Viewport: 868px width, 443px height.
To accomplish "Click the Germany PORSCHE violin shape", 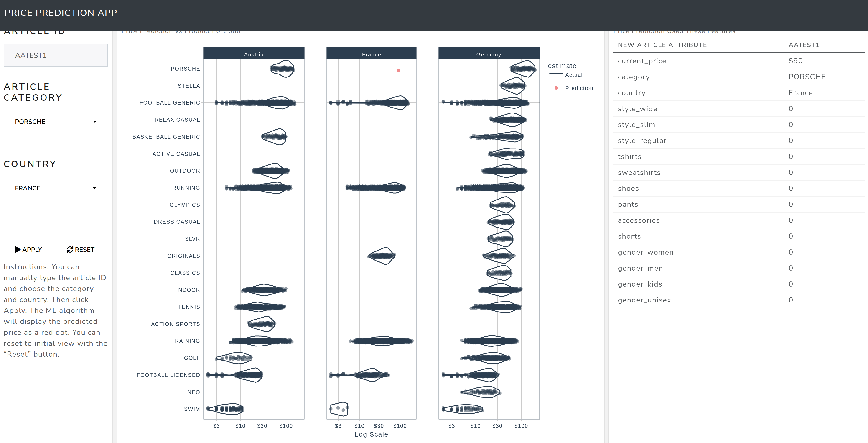I will click(523, 69).
